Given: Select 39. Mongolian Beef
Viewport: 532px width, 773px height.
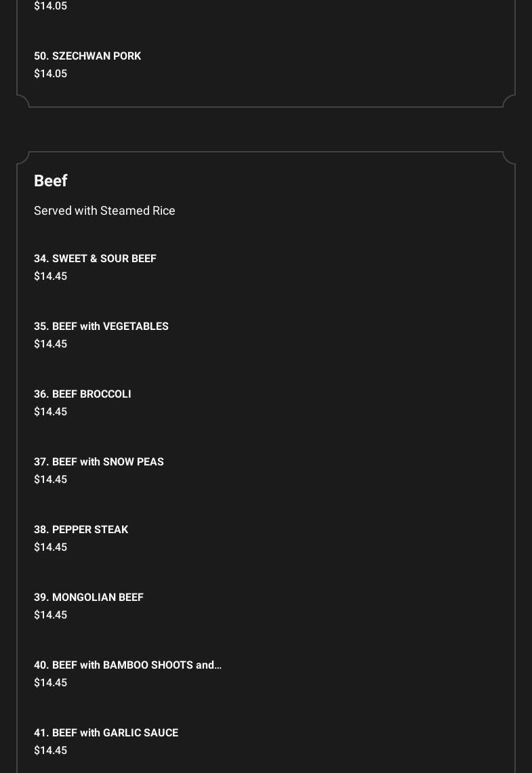Looking at the screenshot, I should pyautogui.click(x=89, y=598).
